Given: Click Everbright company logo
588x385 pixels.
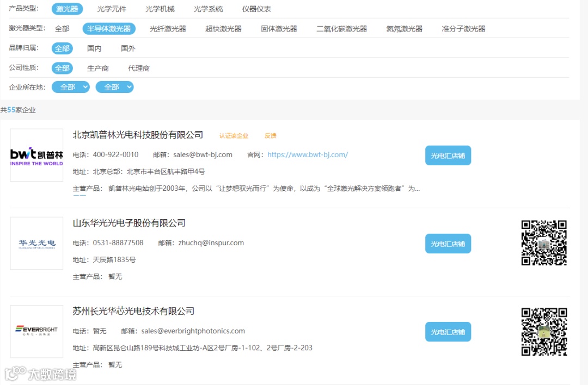Looking at the screenshot, I should [x=37, y=332].
